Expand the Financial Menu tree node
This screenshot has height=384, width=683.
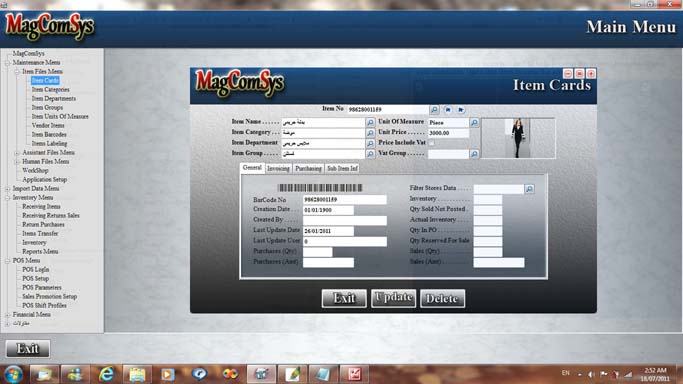7,314
